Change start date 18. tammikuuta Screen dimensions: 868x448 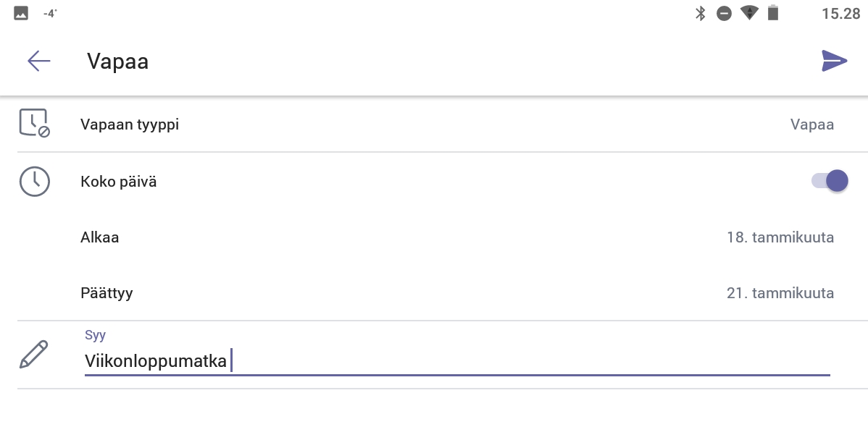coord(780,237)
